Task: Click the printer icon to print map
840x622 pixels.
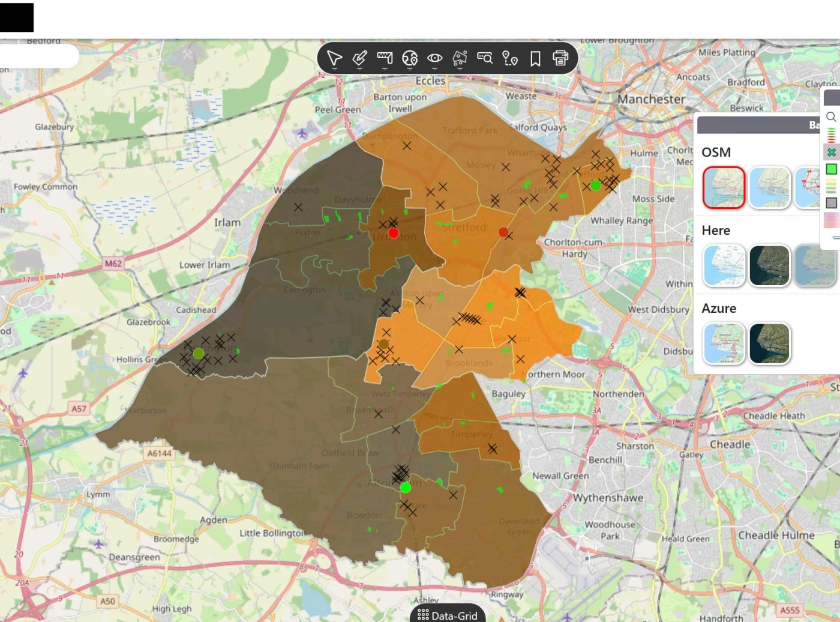Action: (560, 58)
